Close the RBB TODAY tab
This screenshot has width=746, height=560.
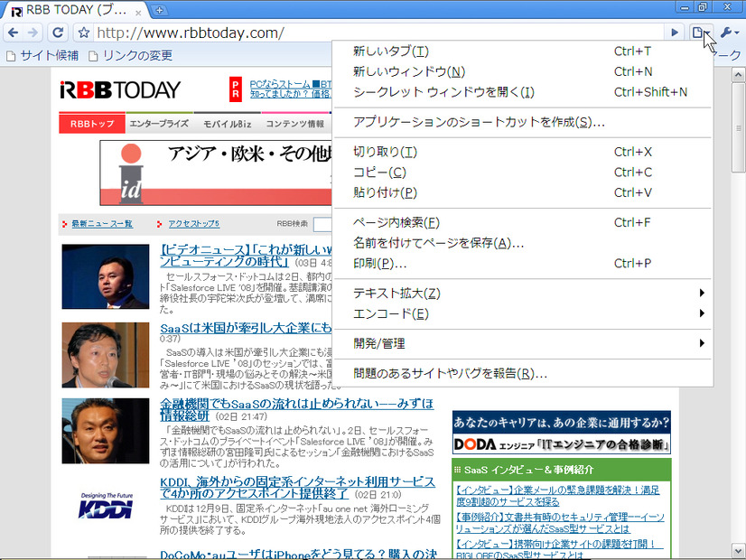coord(138,13)
